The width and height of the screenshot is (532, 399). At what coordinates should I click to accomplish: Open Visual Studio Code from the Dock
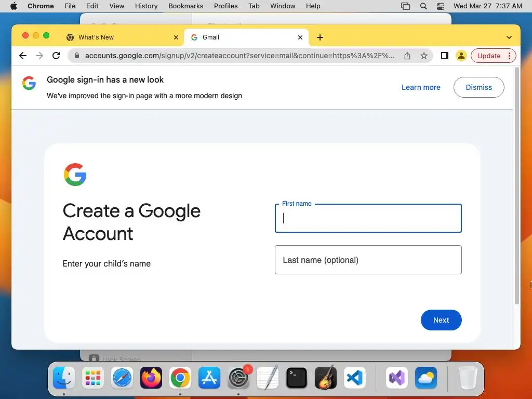pyautogui.click(x=354, y=378)
